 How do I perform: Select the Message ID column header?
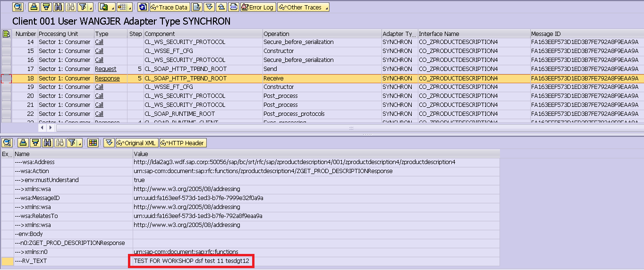587,34
